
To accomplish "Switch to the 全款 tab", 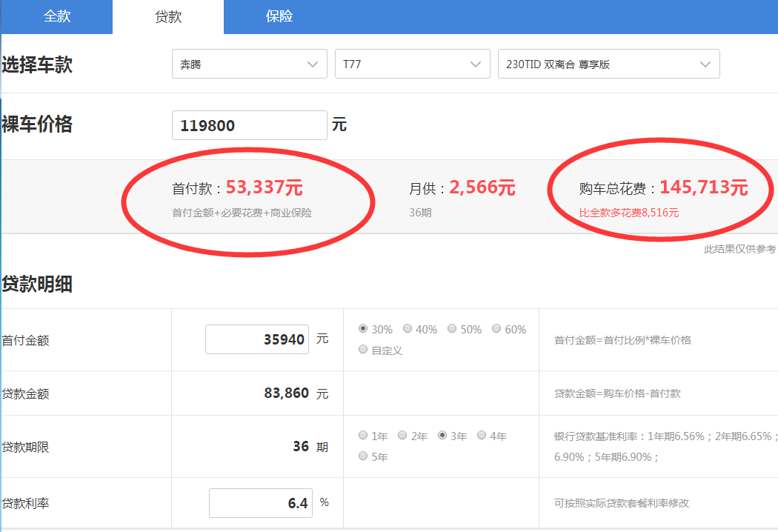I will pyautogui.click(x=57, y=17).
